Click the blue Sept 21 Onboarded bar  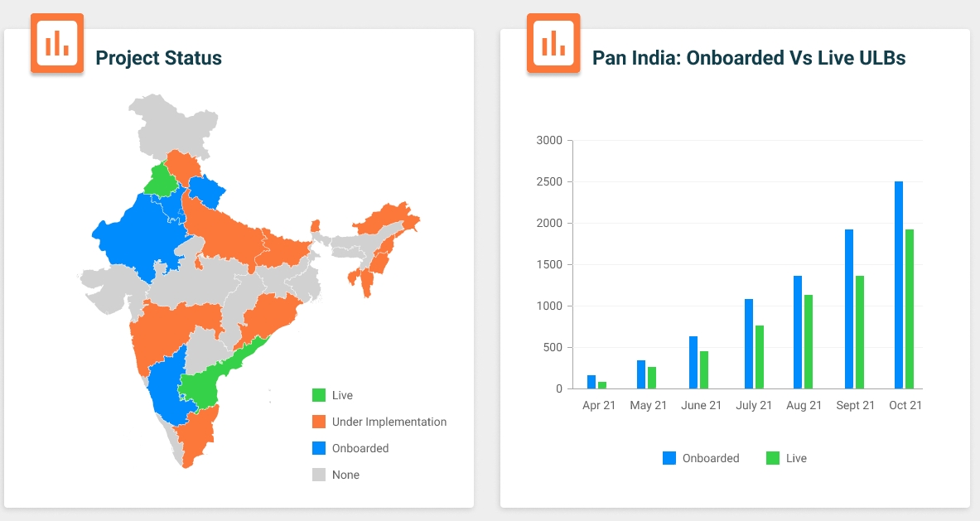[849, 309]
